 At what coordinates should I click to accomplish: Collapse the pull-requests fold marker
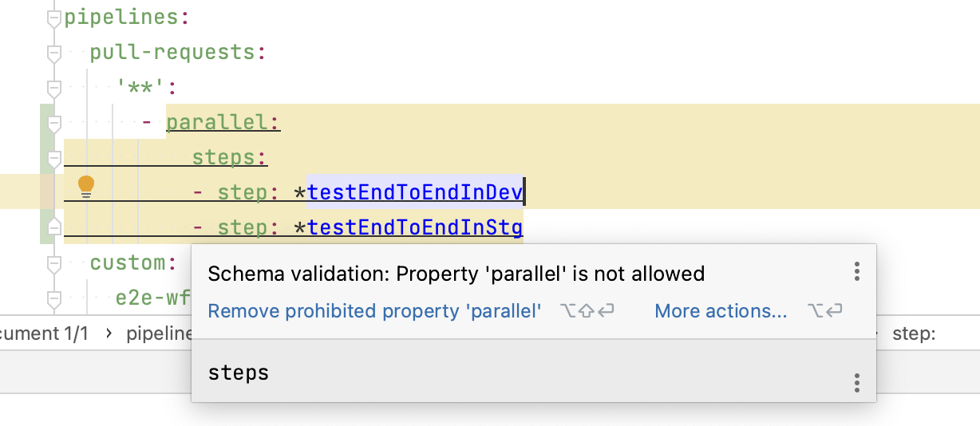(x=53, y=53)
